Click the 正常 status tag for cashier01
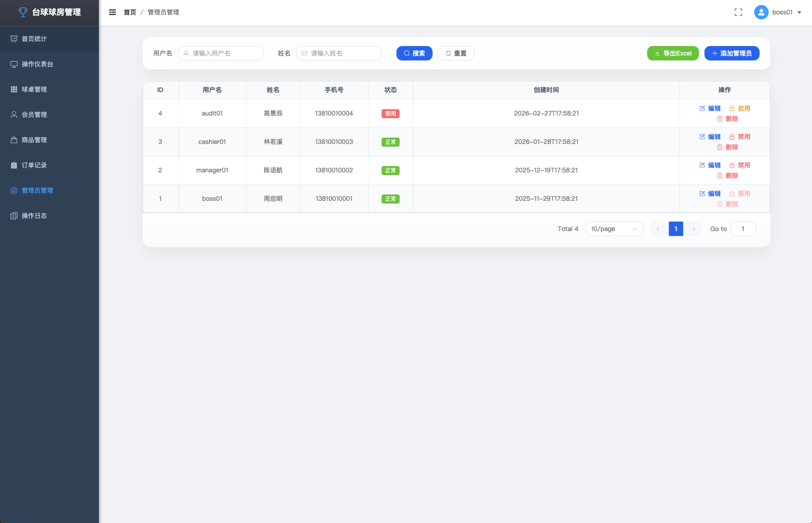This screenshot has height=523, width=812. point(391,142)
